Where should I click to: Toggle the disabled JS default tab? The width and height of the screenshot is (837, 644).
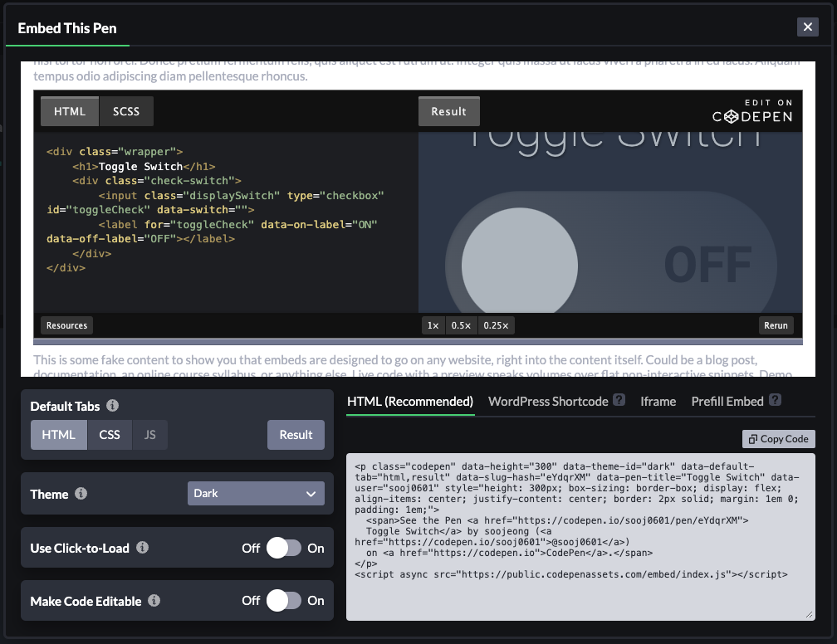[x=150, y=435]
